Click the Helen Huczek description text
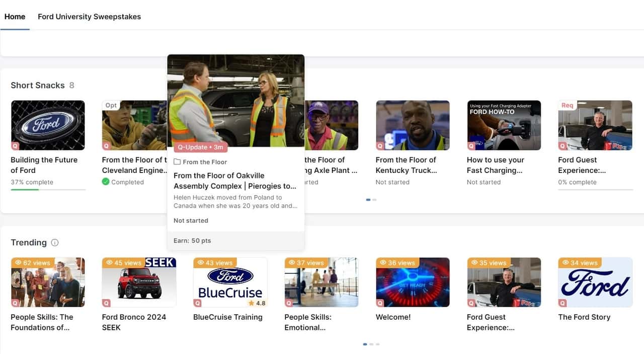 (235, 202)
